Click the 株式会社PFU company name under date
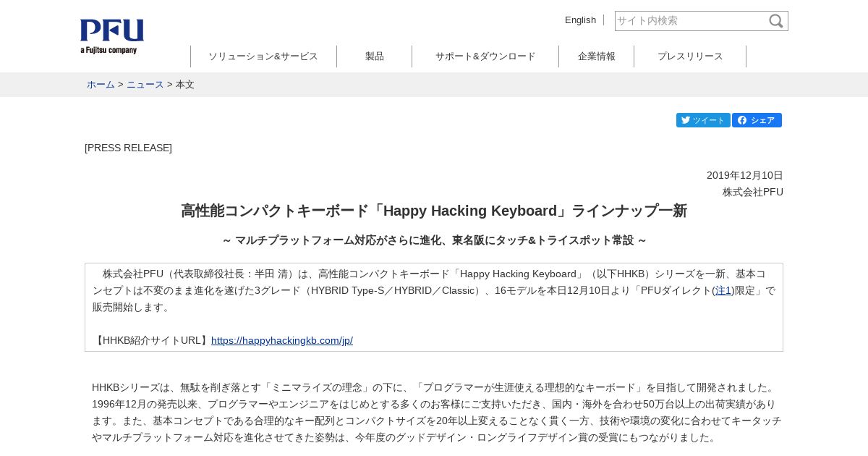The width and height of the screenshot is (868, 456). pos(753,192)
